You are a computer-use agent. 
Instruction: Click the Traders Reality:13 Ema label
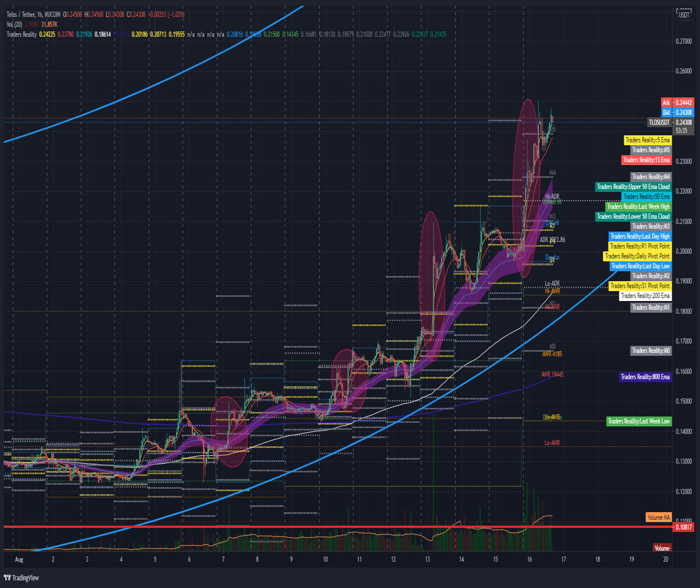[646, 160]
